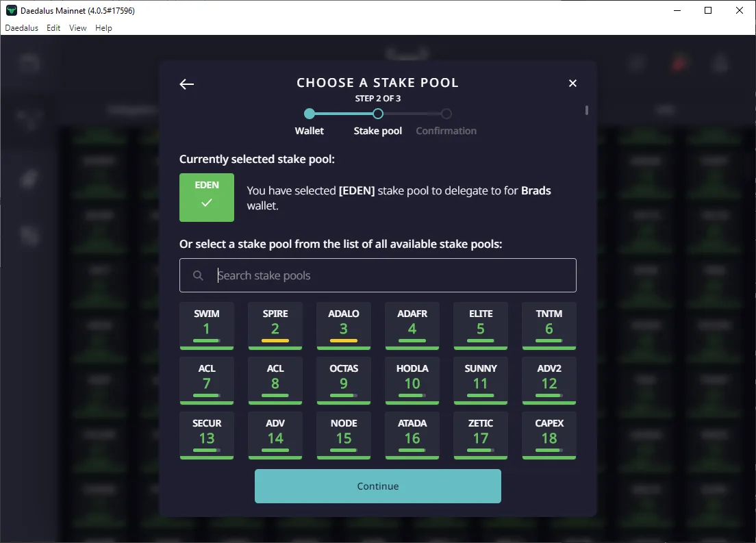This screenshot has height=543, width=756.
Task: Close the Choose a Stake Pool dialog
Action: tap(572, 84)
